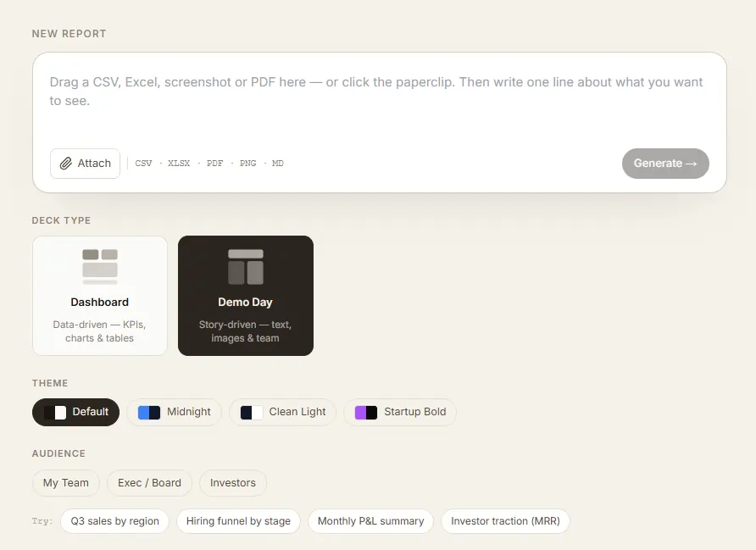The width and height of the screenshot is (756, 550).
Task: Try the Investor traction (MRR) suggestion
Action: pos(505,521)
